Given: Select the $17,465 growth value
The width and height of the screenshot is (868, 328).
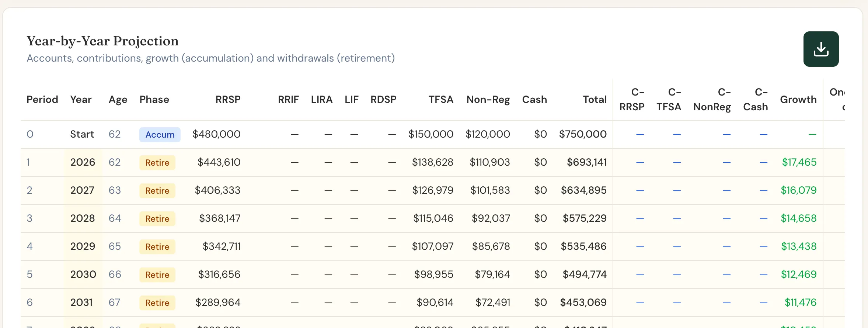Looking at the screenshot, I should point(799,162).
